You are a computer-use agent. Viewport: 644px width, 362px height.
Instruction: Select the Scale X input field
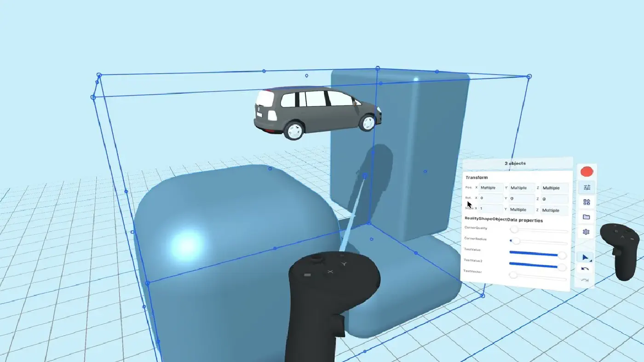click(x=490, y=209)
